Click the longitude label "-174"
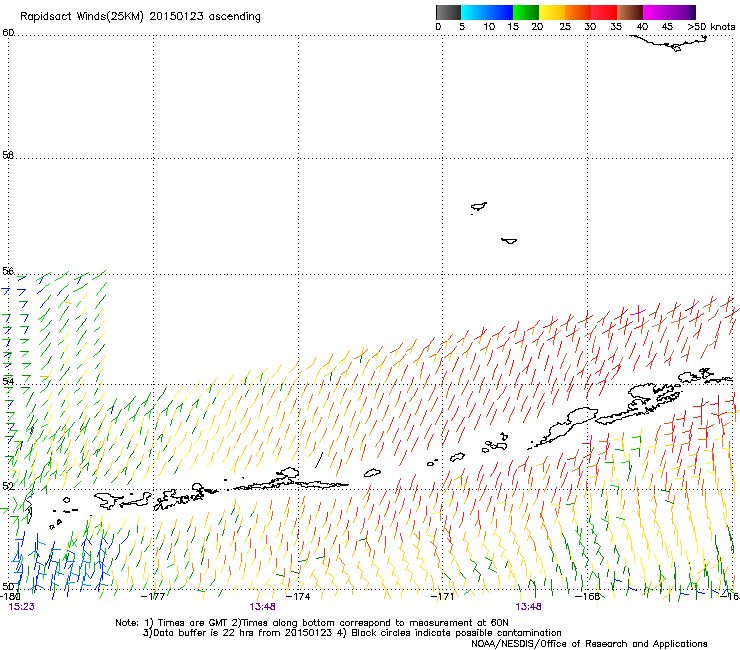Screen dimensions: 740x650 click(298, 597)
